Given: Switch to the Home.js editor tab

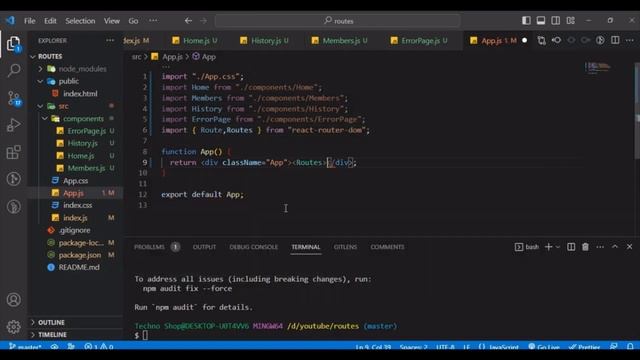Looking at the screenshot, I should click(195, 40).
